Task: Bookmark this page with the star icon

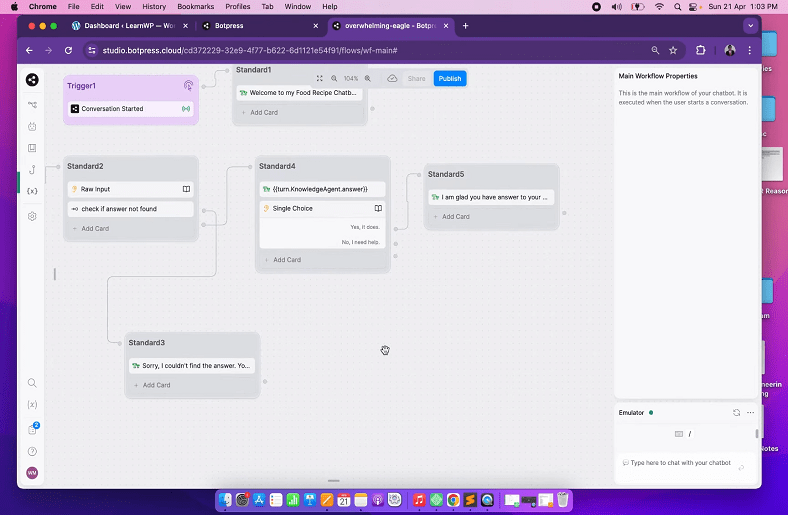Action: (673, 50)
